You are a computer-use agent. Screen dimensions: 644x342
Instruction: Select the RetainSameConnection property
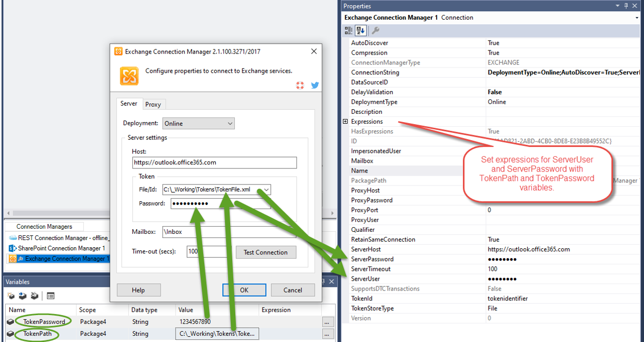click(383, 240)
